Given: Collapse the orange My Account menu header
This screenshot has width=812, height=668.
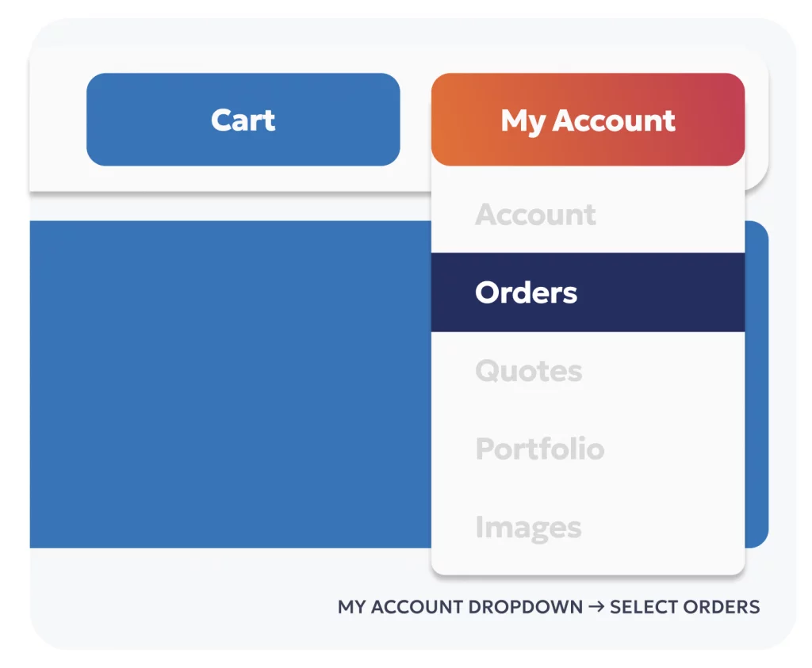Looking at the screenshot, I should click(x=588, y=120).
